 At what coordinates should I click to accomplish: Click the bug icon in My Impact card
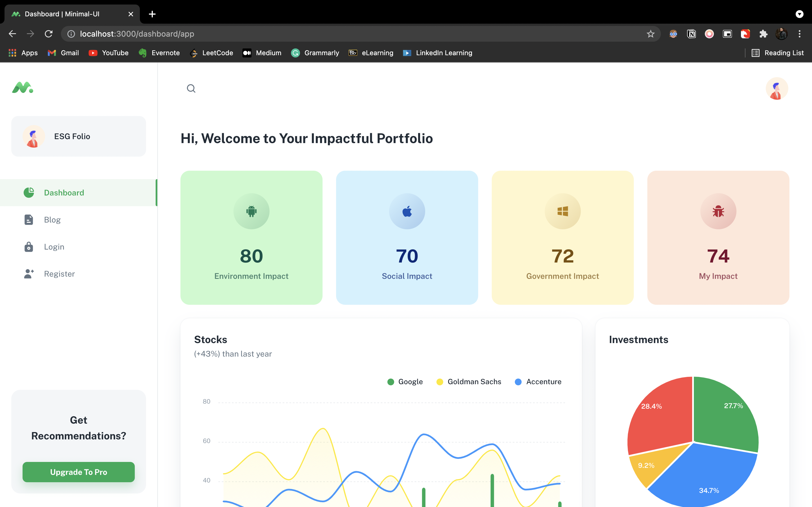click(x=718, y=211)
